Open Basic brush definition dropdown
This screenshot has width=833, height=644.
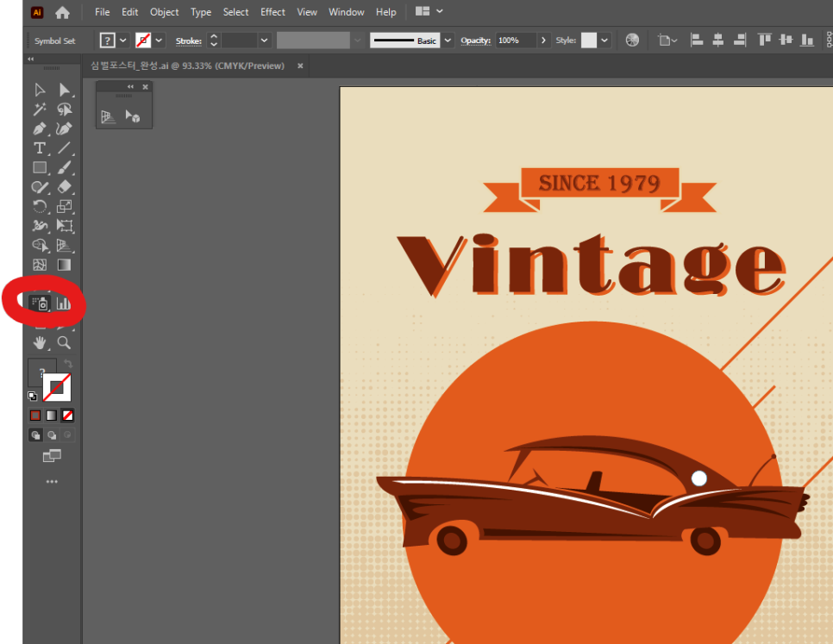click(448, 41)
